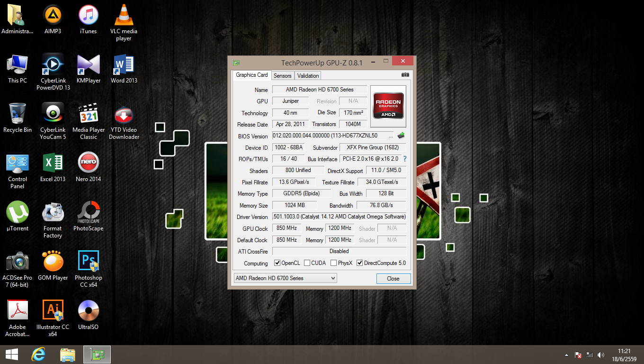Enable the PhysX checkbox
644x364 pixels.
coord(334,263)
